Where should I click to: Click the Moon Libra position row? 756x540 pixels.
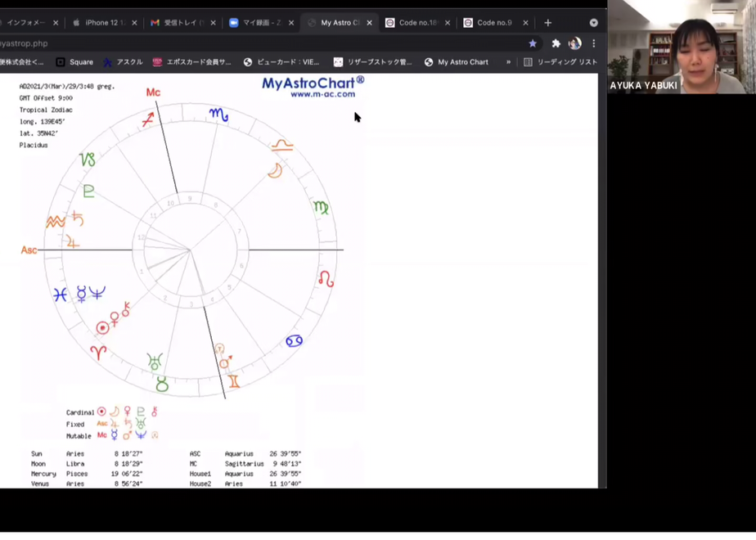[x=87, y=464]
